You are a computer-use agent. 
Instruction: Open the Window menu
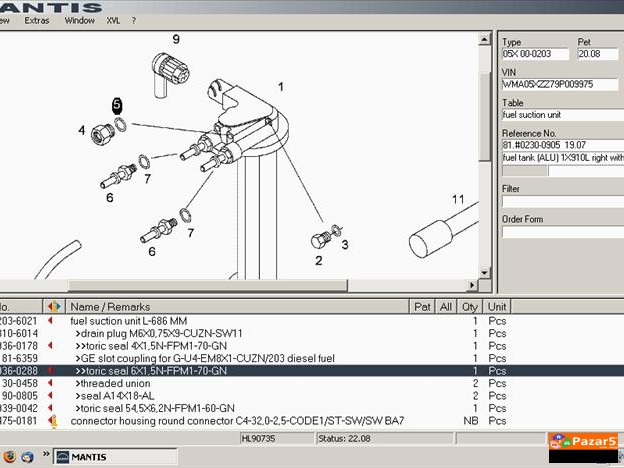point(80,20)
